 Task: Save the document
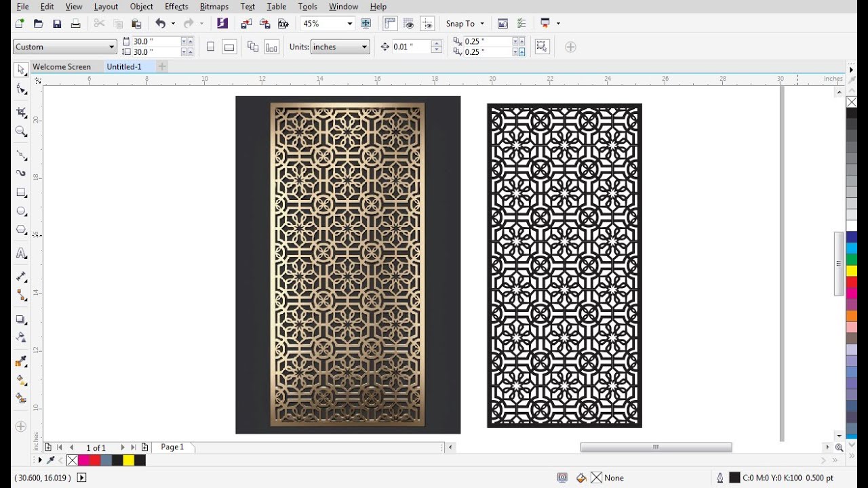(x=57, y=23)
